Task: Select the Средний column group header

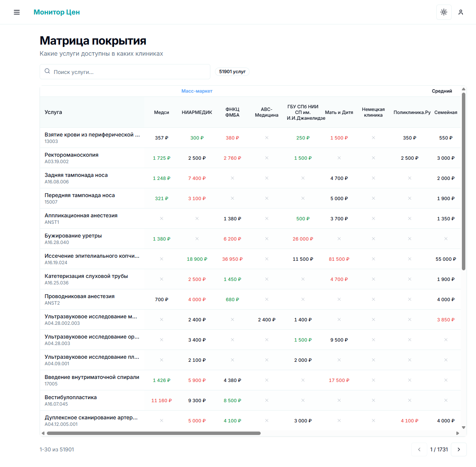Action: pyautogui.click(x=442, y=91)
